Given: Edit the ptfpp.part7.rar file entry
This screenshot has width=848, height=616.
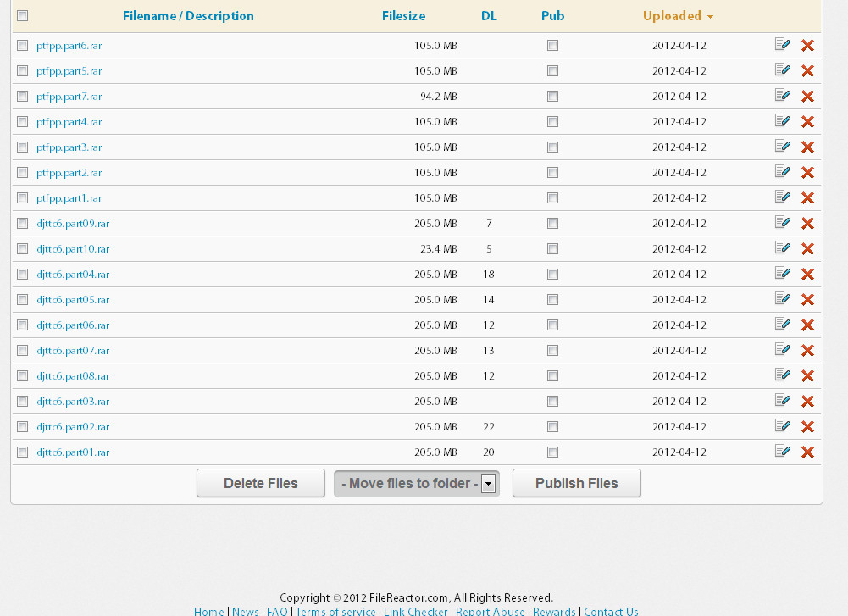Looking at the screenshot, I should click(783, 95).
